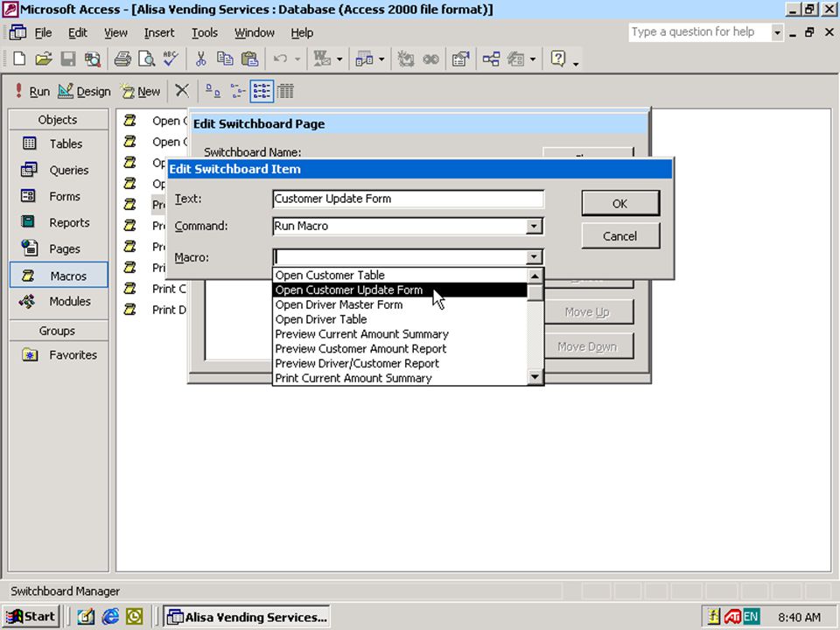
Task: Select Open Driver Master Form macro
Action: pyautogui.click(x=400, y=304)
